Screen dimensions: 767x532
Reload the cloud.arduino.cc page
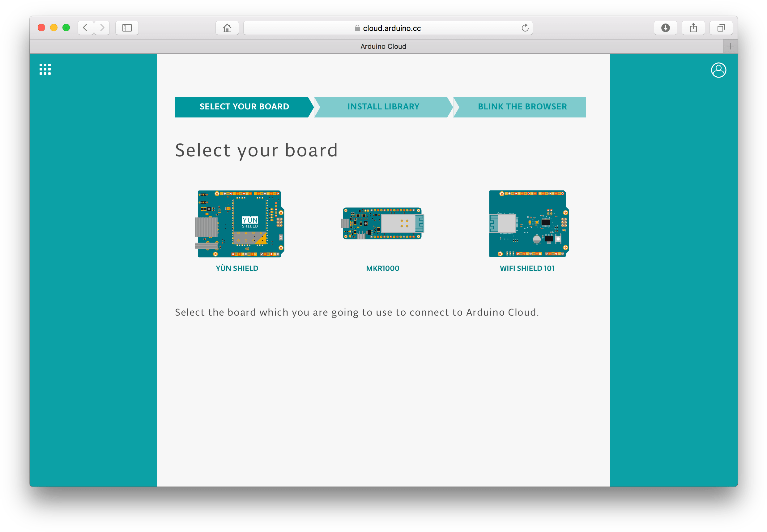(x=525, y=28)
